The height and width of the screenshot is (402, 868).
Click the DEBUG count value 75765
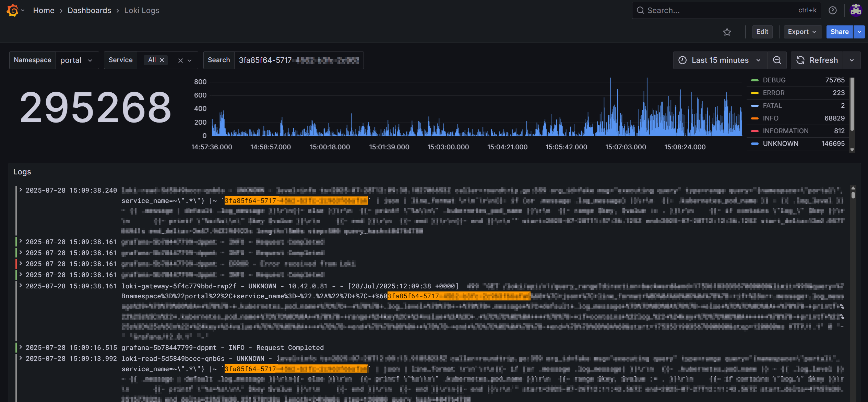[x=835, y=80]
